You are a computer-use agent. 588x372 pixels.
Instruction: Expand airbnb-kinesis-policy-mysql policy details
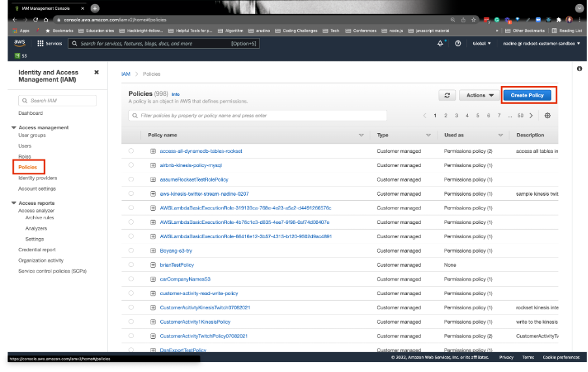[x=153, y=165]
